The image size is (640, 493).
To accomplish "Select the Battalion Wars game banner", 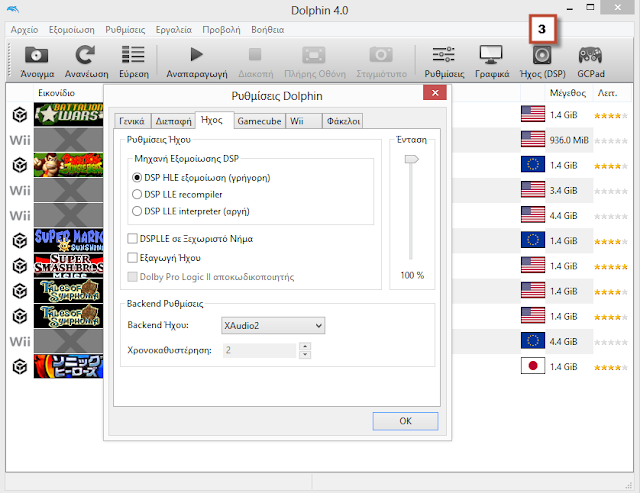I will [68, 114].
